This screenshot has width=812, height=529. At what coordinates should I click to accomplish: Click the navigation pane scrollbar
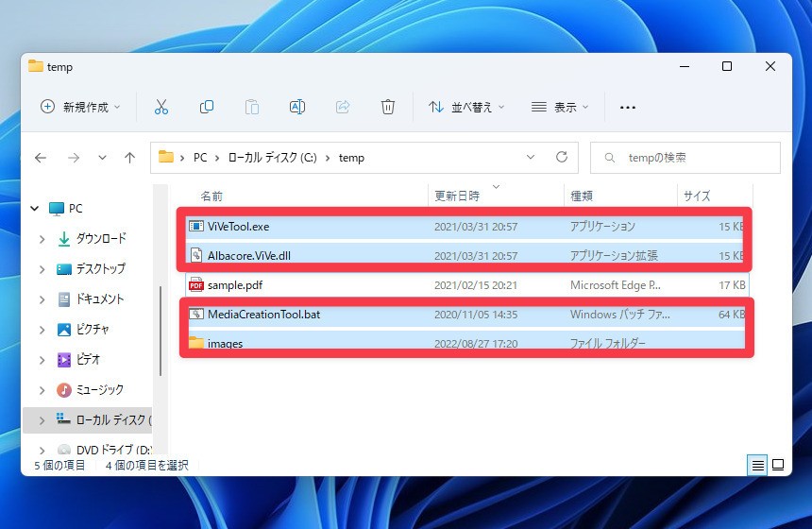click(x=161, y=331)
